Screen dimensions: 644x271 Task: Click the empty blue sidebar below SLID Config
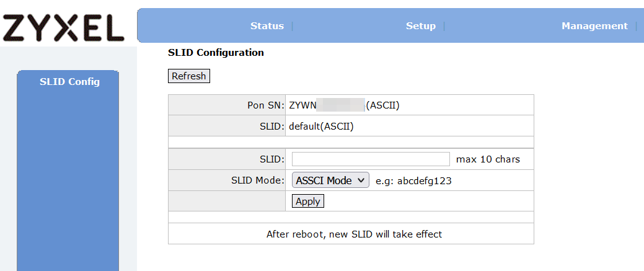(x=68, y=186)
